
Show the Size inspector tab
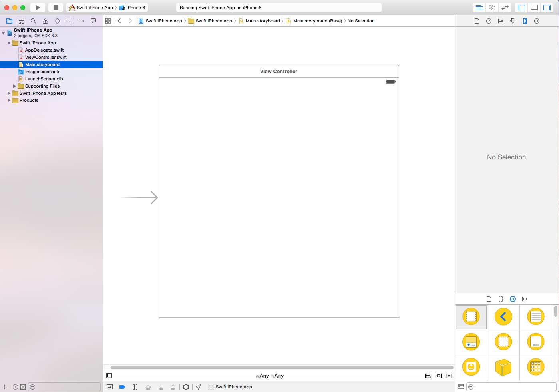tap(525, 21)
